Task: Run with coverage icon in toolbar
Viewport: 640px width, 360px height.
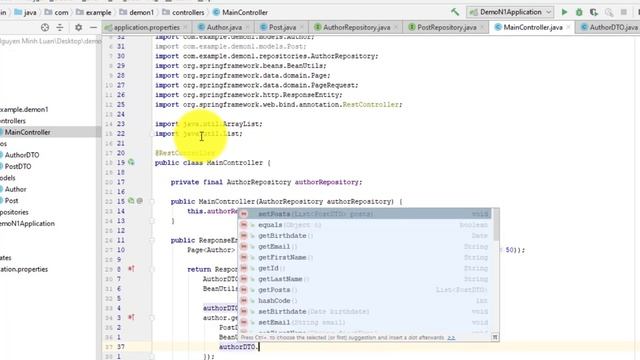Action: click(x=593, y=12)
